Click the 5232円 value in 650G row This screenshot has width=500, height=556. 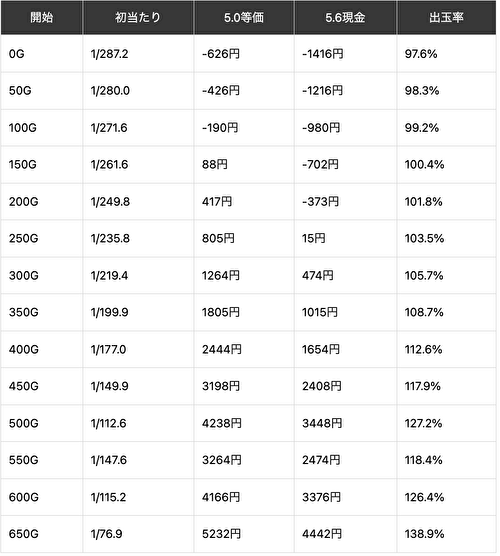[x=244, y=534]
